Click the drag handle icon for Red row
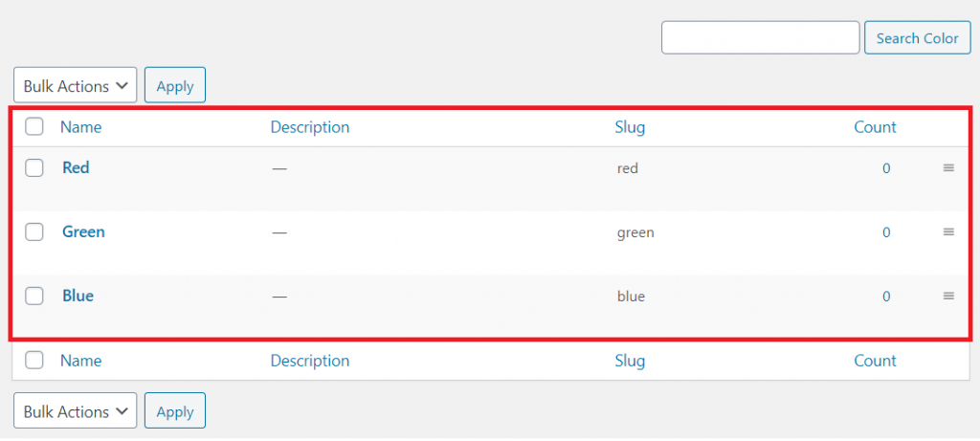The height and width of the screenshot is (441, 980). (948, 167)
